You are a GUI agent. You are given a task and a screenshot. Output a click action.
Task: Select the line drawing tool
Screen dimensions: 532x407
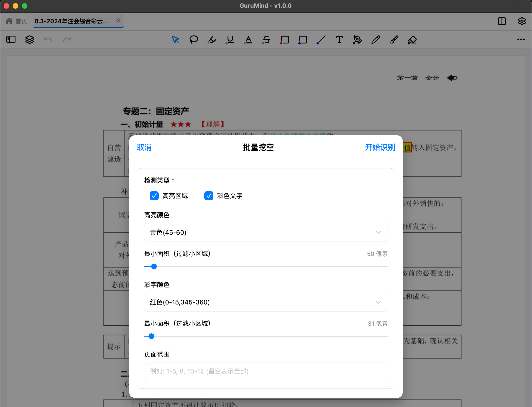[x=321, y=39]
